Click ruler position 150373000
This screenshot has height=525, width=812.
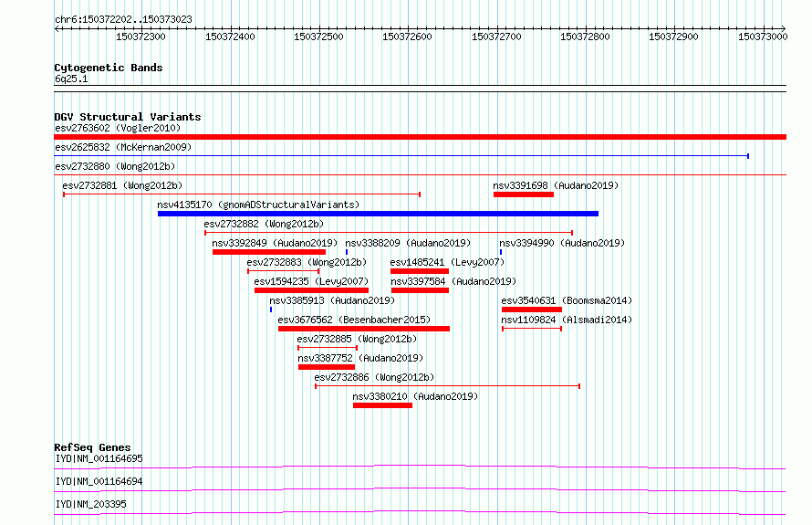pyautogui.click(x=763, y=37)
